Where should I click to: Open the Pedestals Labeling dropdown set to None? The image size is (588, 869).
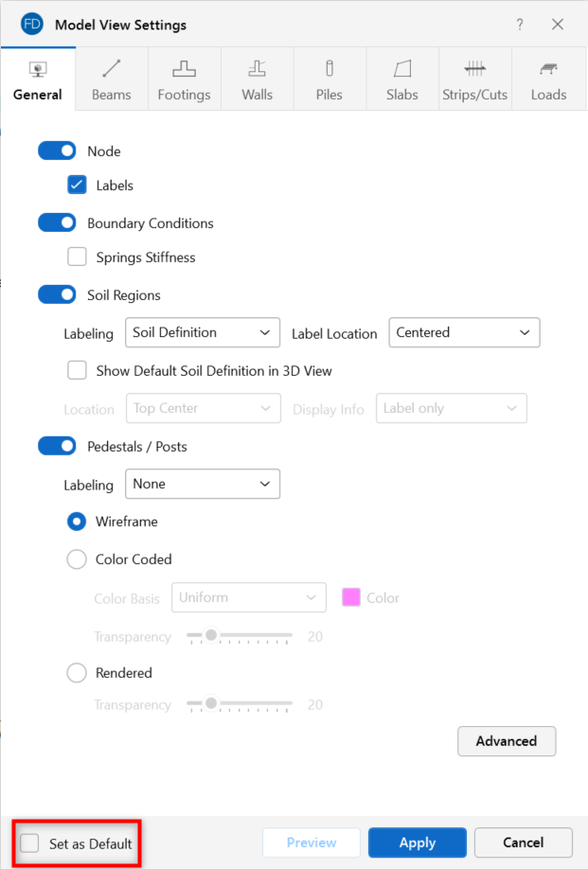click(x=203, y=485)
